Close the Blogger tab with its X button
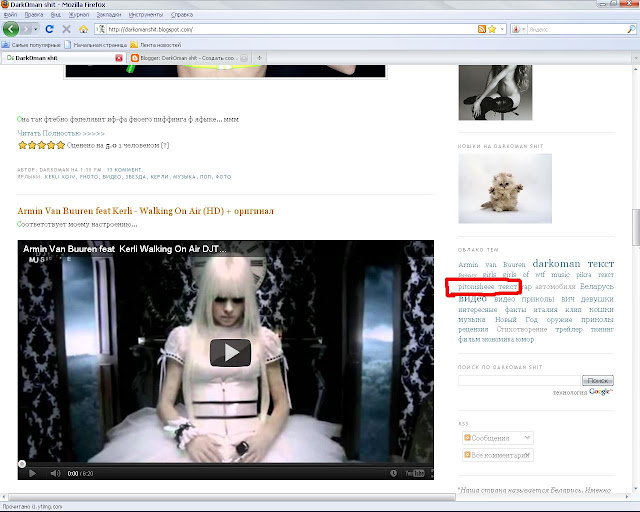 coord(244,58)
